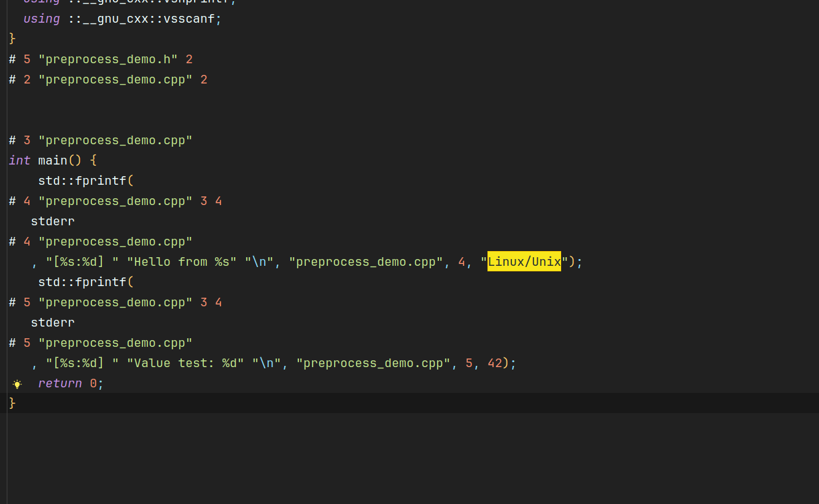
Task: Click the main function name
Action: pos(53,161)
